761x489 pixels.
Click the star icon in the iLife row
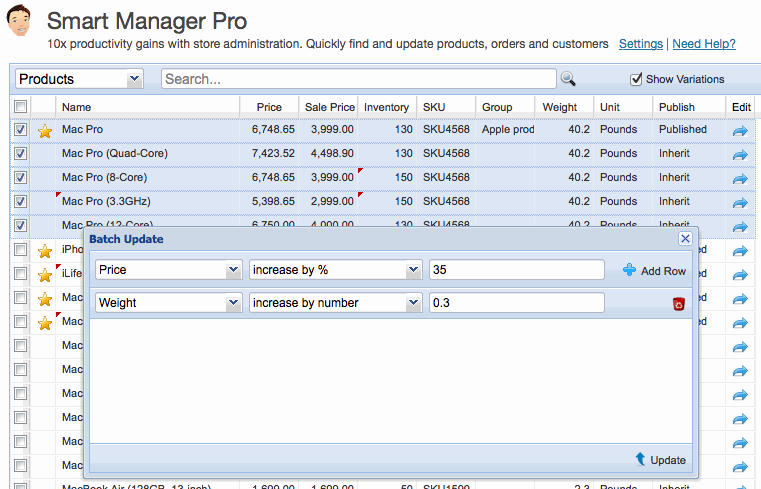coord(45,275)
